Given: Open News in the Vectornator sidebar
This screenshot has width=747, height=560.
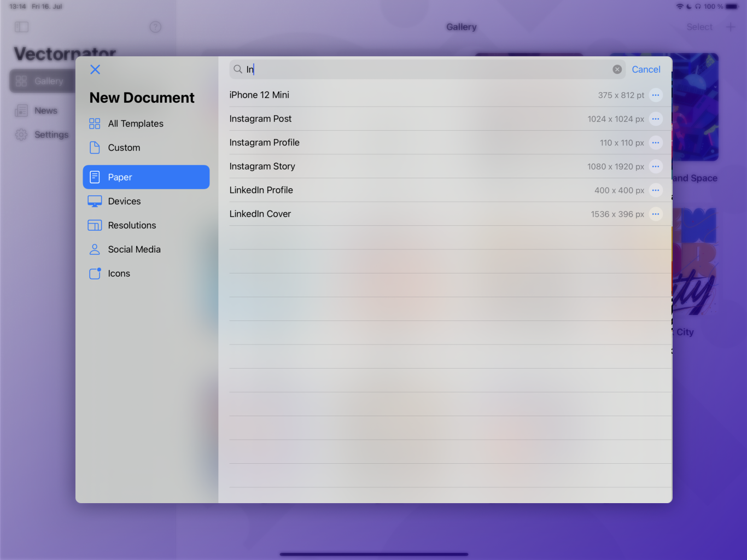Looking at the screenshot, I should pyautogui.click(x=46, y=110).
